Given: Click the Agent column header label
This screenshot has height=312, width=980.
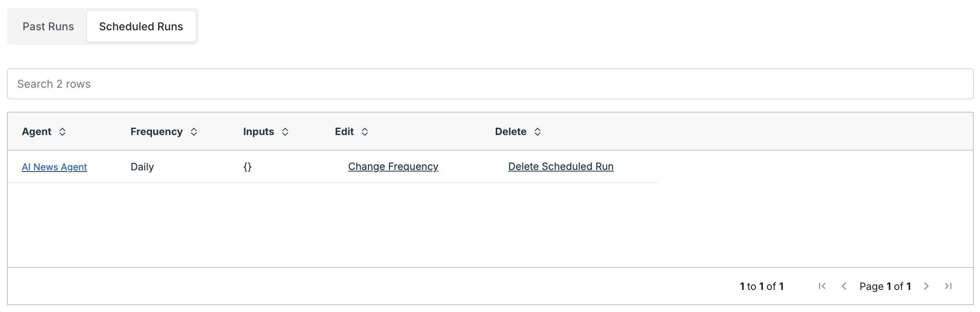Looking at the screenshot, I should (x=37, y=132).
